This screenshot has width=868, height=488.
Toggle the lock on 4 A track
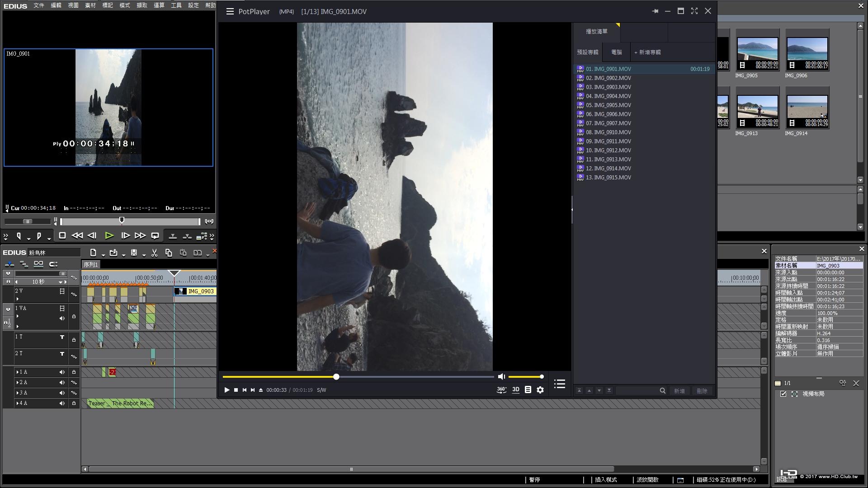point(74,403)
